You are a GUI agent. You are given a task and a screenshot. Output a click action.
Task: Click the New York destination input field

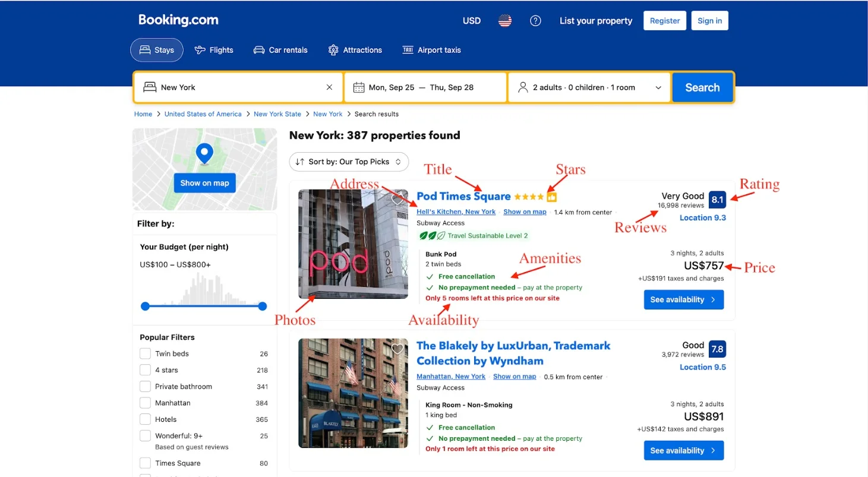point(238,87)
